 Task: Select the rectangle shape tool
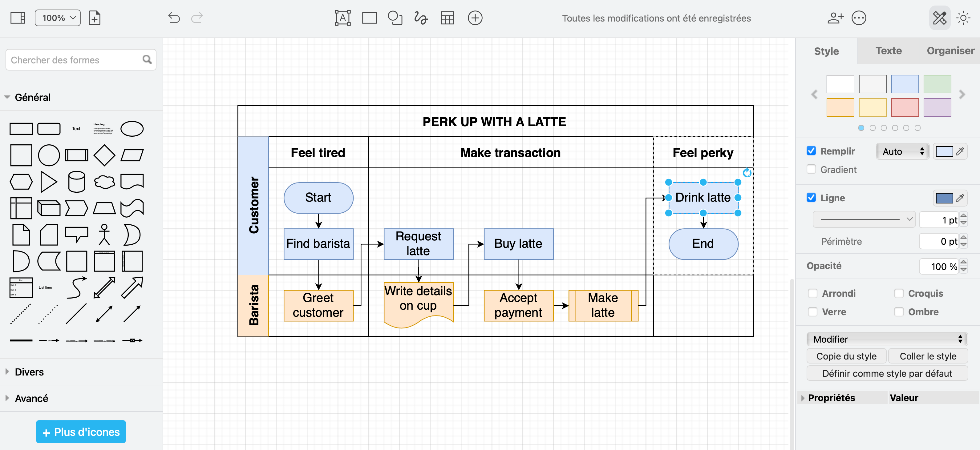[x=369, y=18]
